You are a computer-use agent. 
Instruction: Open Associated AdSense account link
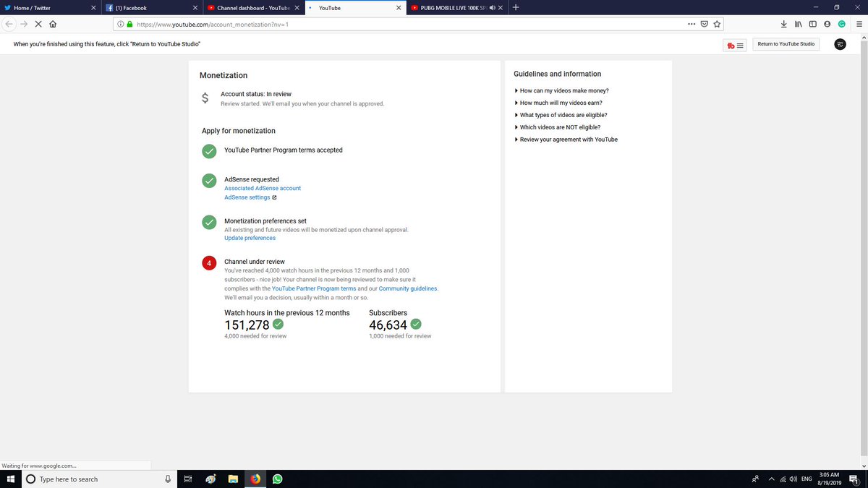263,188
